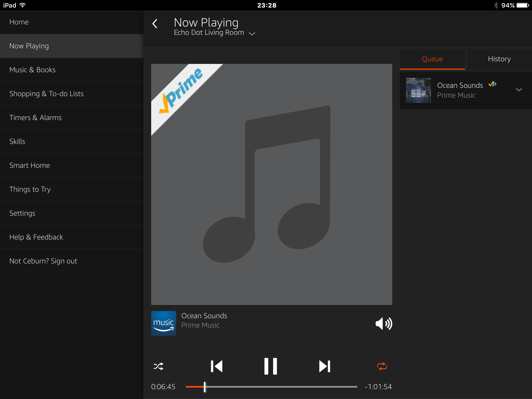Open the Skills section
Image resolution: width=532 pixels, height=399 pixels.
click(x=72, y=142)
